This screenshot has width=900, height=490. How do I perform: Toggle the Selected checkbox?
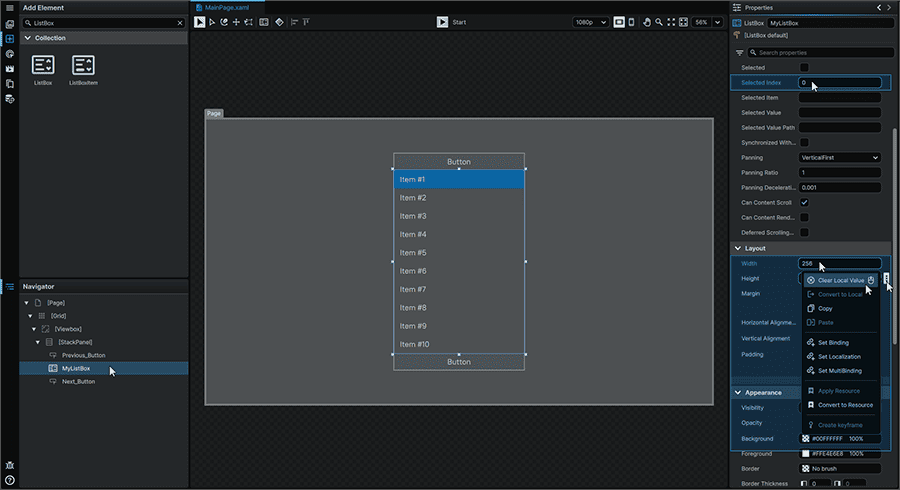(x=804, y=68)
